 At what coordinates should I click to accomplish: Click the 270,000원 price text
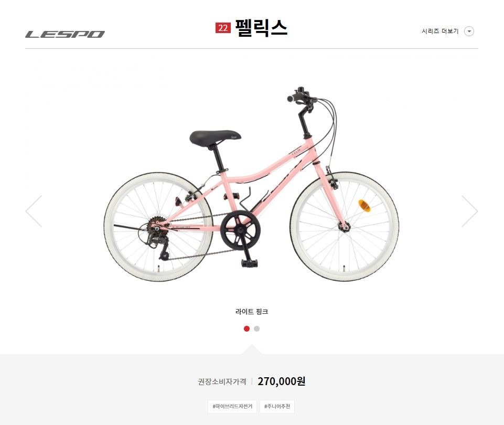tap(281, 381)
